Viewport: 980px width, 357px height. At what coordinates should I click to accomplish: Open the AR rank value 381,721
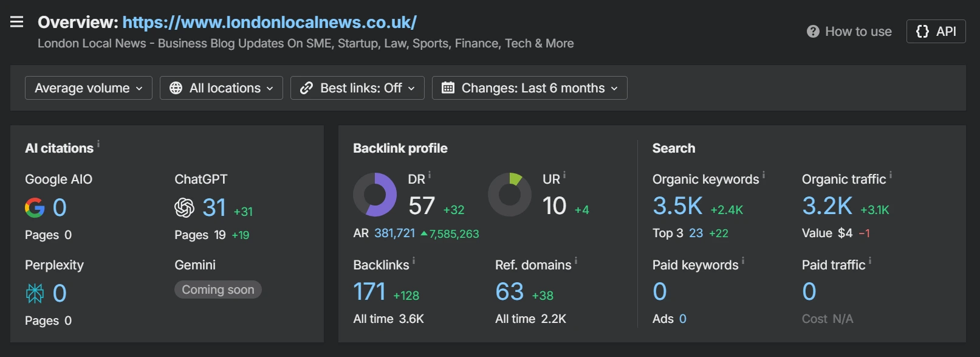click(395, 233)
